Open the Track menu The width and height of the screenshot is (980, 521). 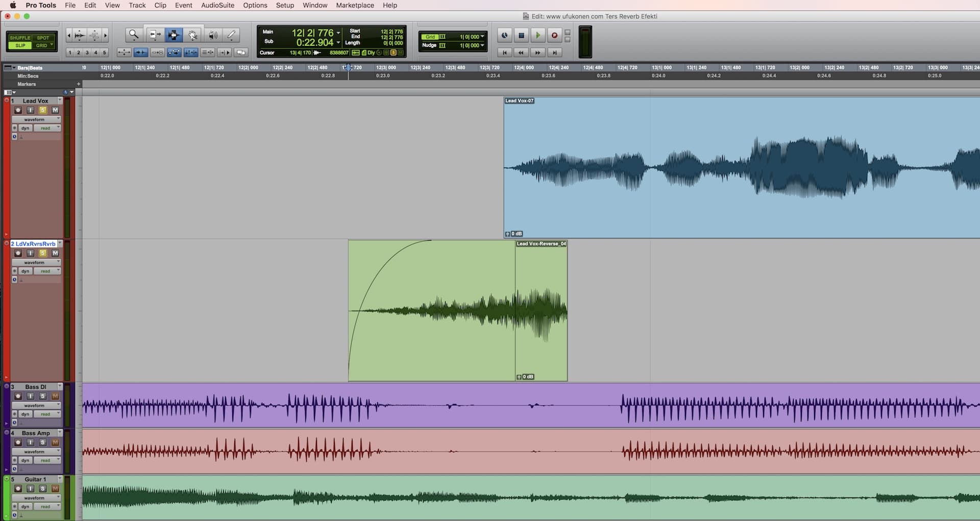coord(137,5)
